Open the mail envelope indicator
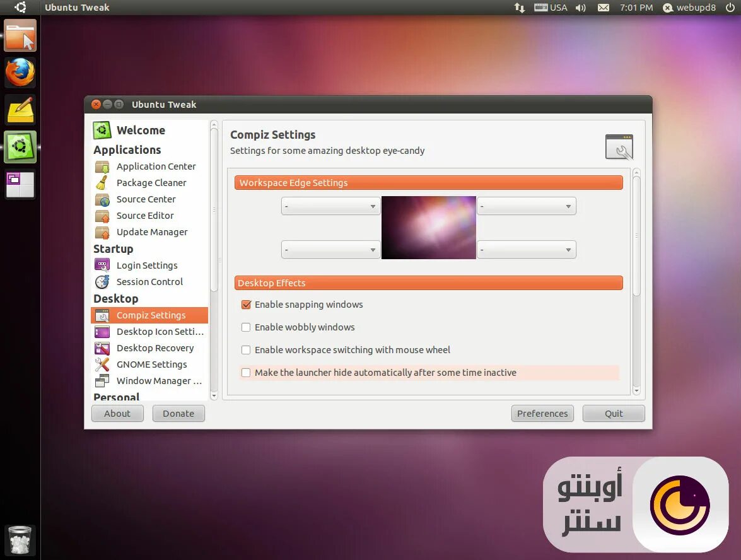 (x=604, y=8)
